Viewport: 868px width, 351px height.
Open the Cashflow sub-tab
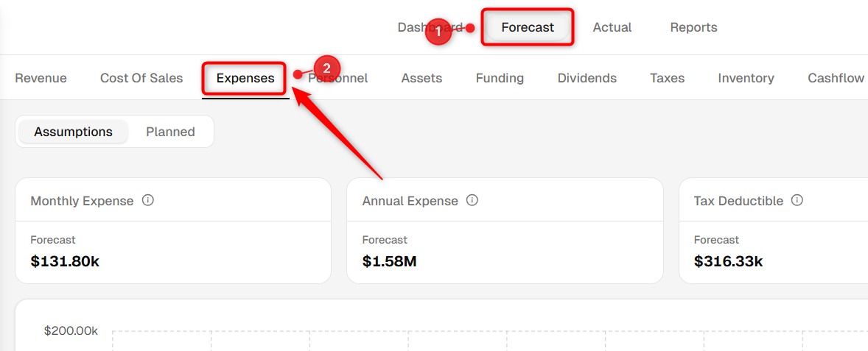836,78
